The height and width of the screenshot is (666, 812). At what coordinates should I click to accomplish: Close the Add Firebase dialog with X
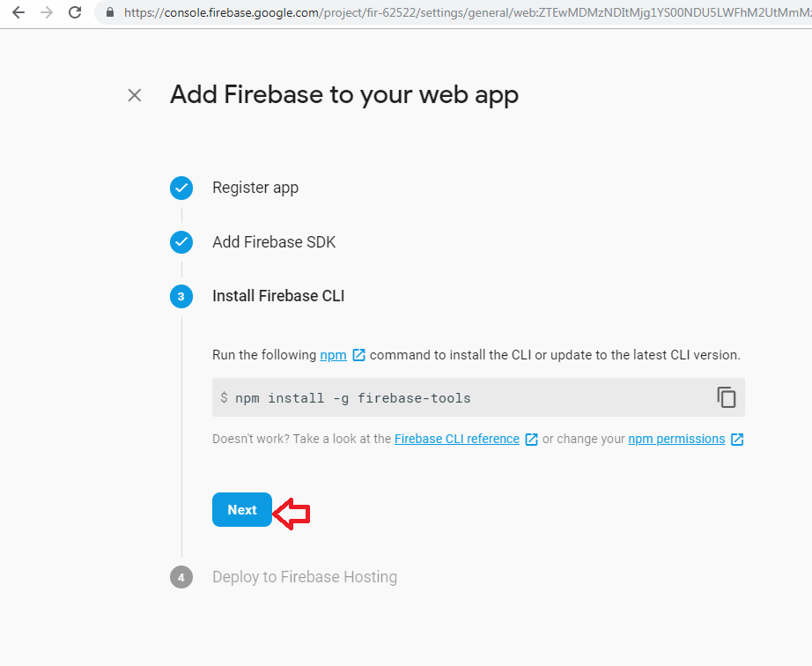pyautogui.click(x=135, y=95)
